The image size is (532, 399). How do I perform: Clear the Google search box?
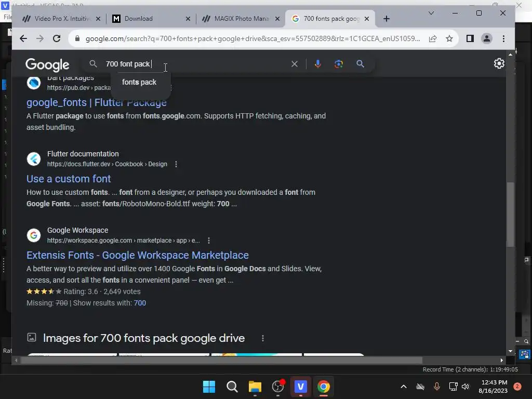pos(295,64)
